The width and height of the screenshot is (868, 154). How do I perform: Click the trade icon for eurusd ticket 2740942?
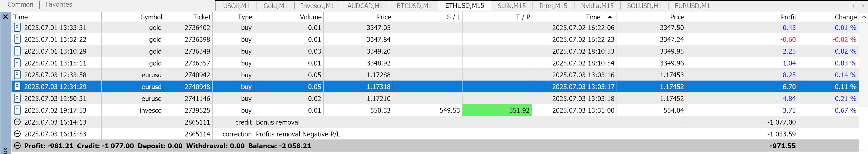point(17,75)
